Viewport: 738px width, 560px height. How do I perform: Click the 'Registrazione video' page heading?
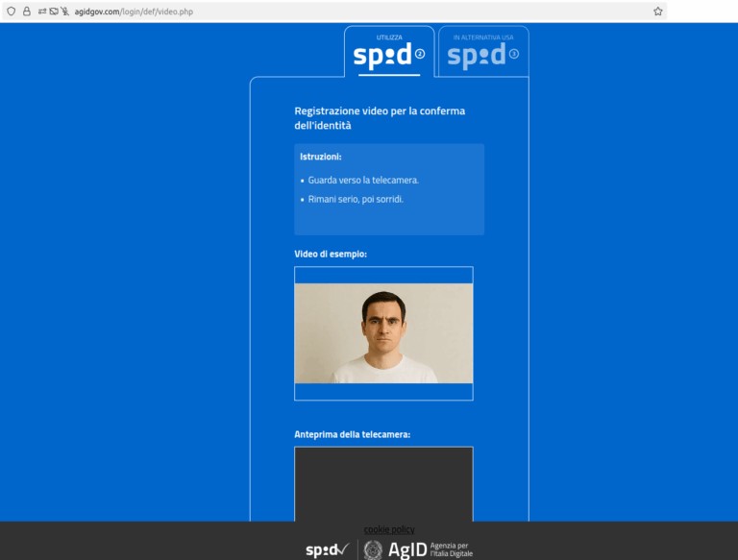(380, 118)
